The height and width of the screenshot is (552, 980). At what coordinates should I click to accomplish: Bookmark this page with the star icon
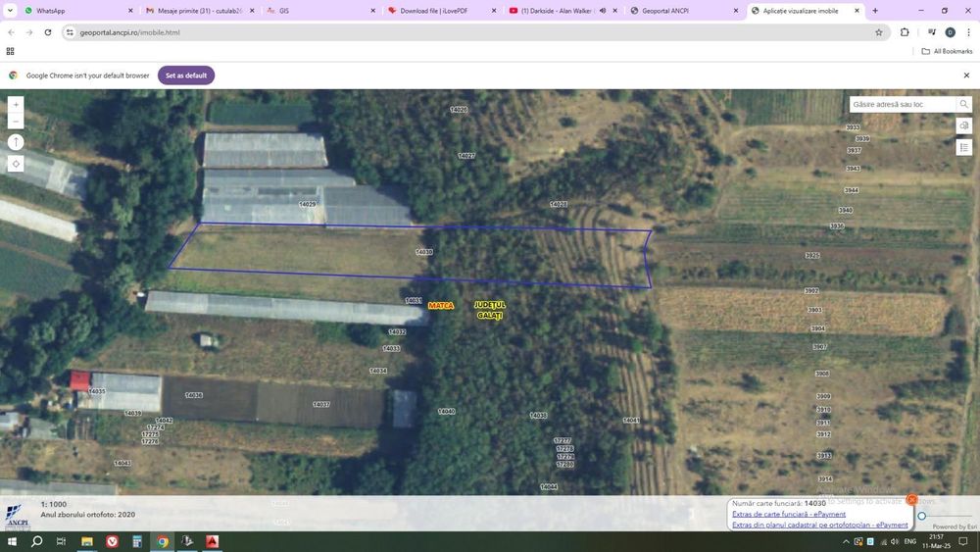click(x=879, y=32)
